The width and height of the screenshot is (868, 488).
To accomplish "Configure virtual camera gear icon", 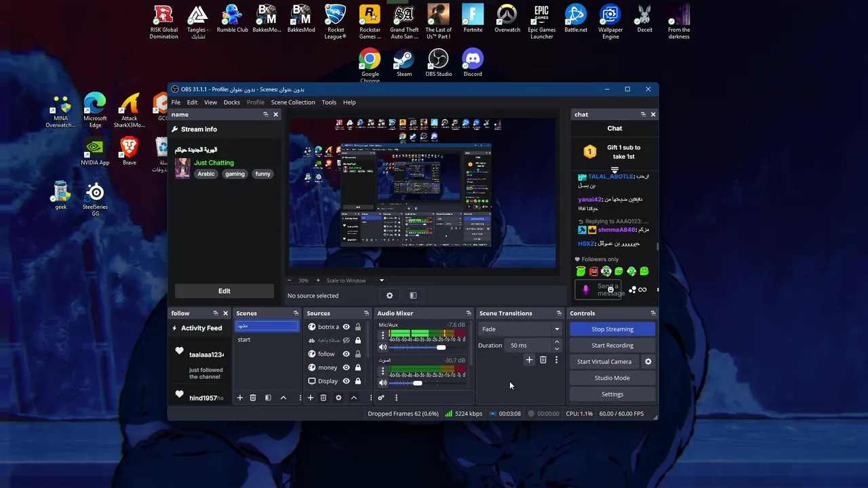I will coord(648,361).
